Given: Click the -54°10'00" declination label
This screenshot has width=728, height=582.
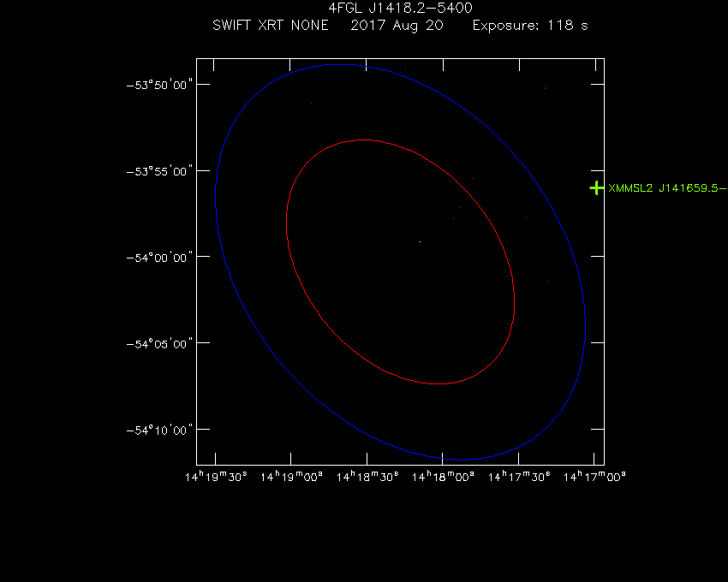Looking at the screenshot, I should click(x=159, y=431).
